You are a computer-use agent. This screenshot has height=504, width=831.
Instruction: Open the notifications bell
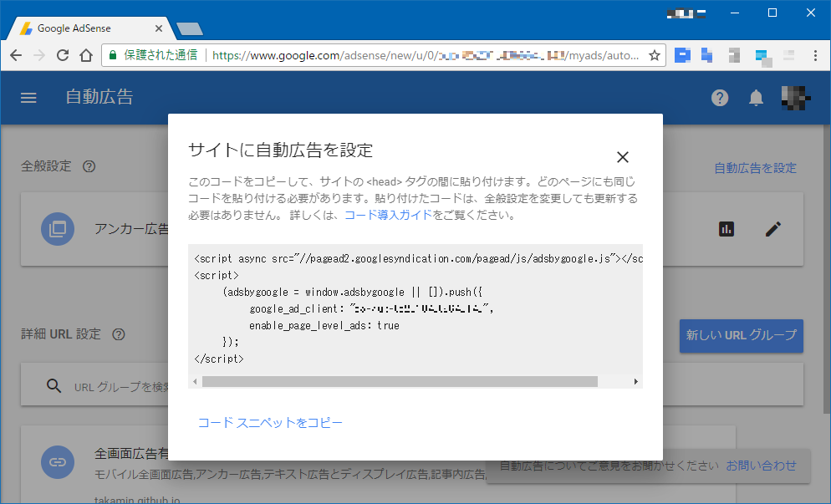click(x=756, y=98)
